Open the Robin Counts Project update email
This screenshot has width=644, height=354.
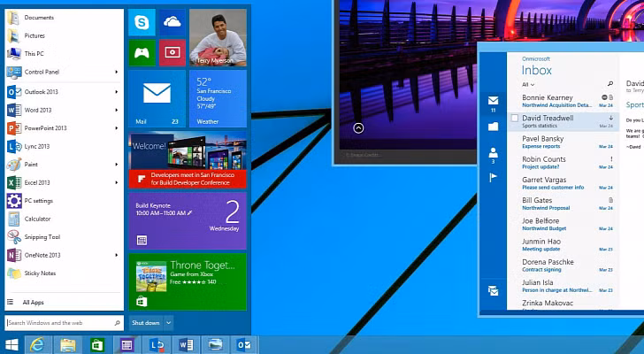(563, 163)
